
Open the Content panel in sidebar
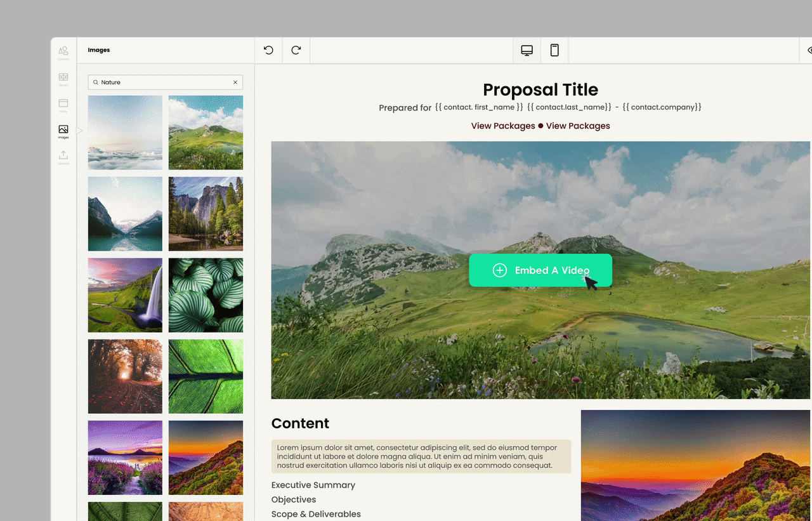tap(63, 53)
